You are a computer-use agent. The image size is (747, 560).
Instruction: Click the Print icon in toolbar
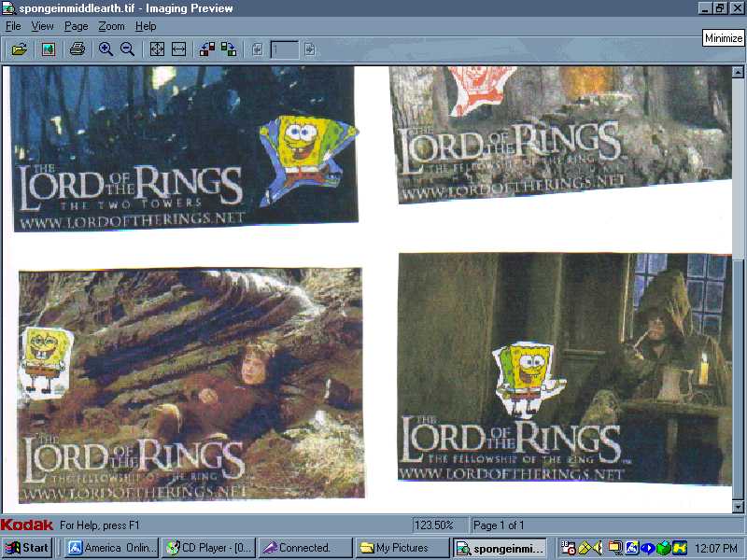78,49
